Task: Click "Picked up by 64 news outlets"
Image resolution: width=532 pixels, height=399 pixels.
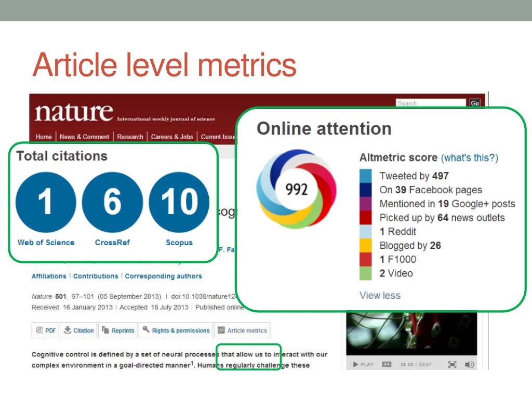Action: tap(442, 218)
